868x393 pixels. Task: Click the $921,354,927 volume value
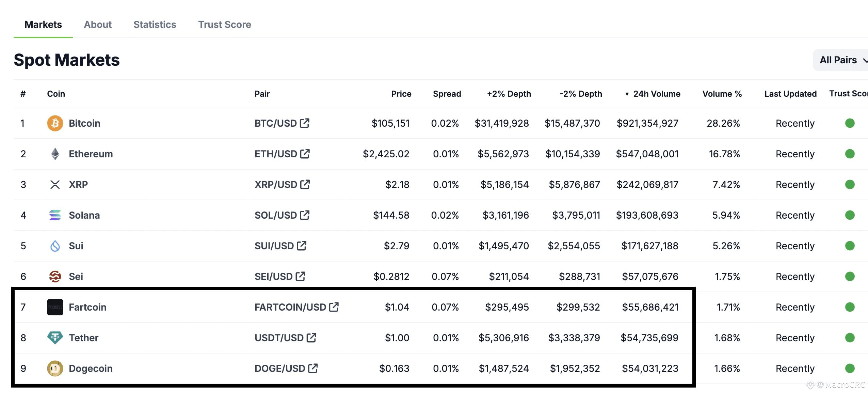tap(647, 123)
